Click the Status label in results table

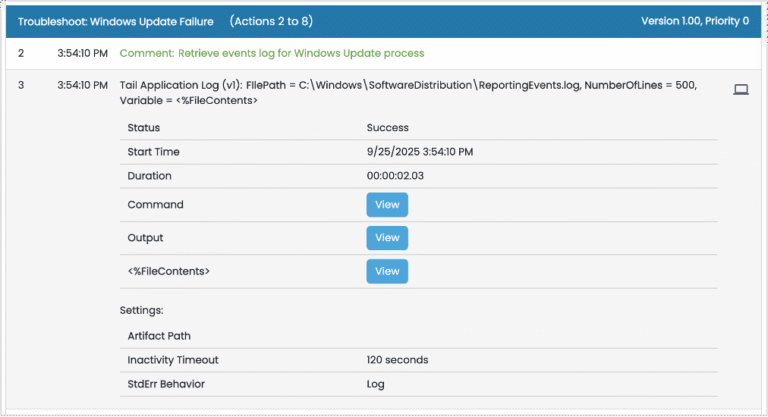(x=144, y=128)
